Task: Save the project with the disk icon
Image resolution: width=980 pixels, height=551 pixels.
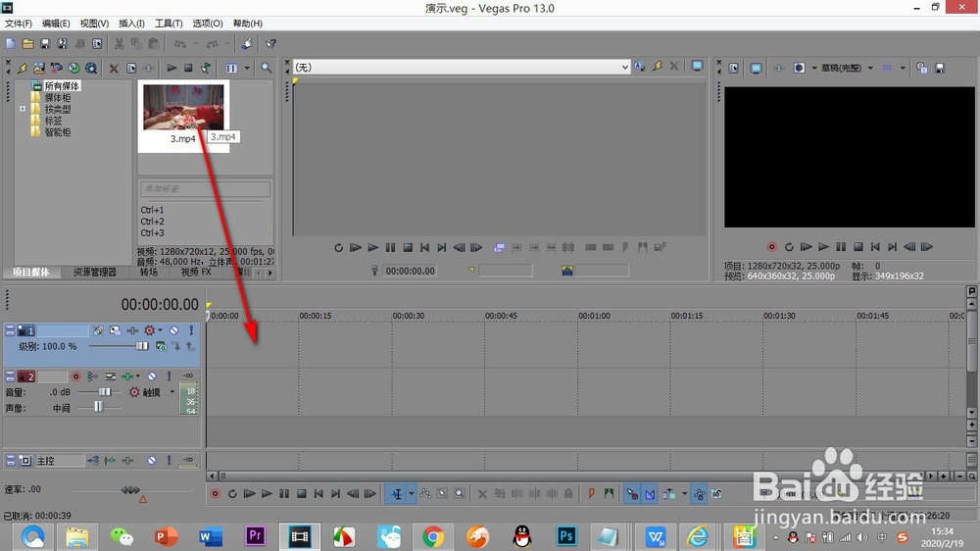Action: [45, 44]
